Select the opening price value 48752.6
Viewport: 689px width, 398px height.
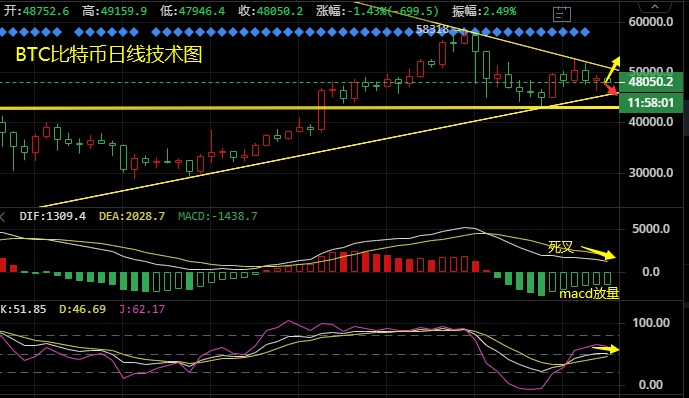[46, 11]
